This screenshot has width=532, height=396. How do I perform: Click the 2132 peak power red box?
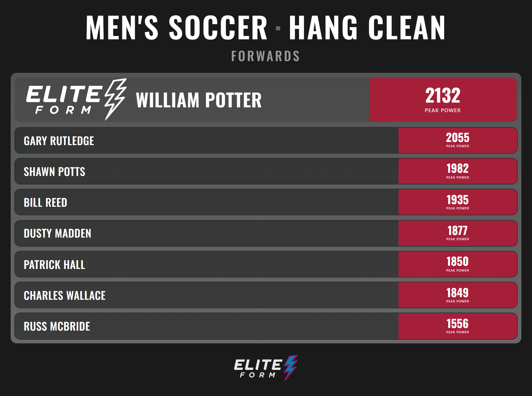coord(443,100)
